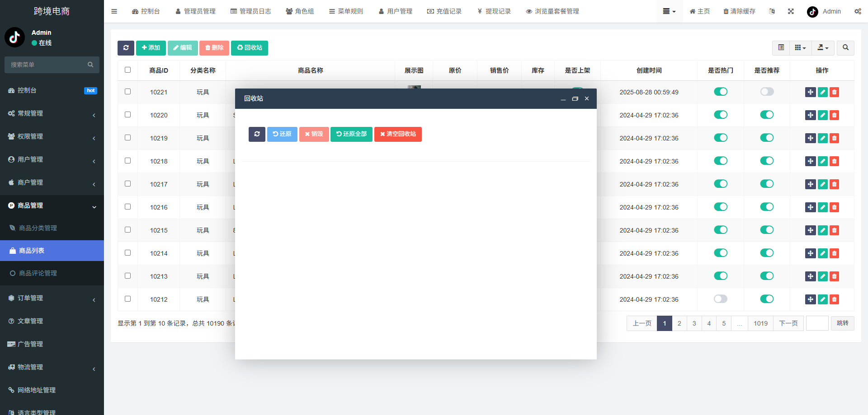Edit product 10221 with the pencil icon

point(822,92)
